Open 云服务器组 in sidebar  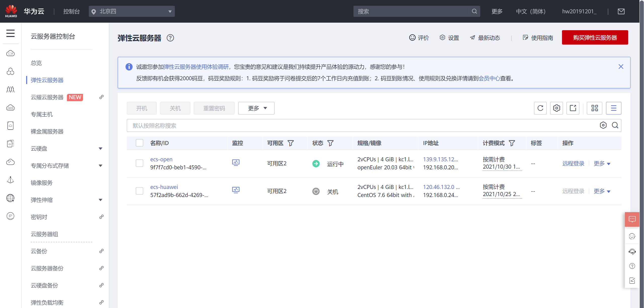tap(44, 234)
